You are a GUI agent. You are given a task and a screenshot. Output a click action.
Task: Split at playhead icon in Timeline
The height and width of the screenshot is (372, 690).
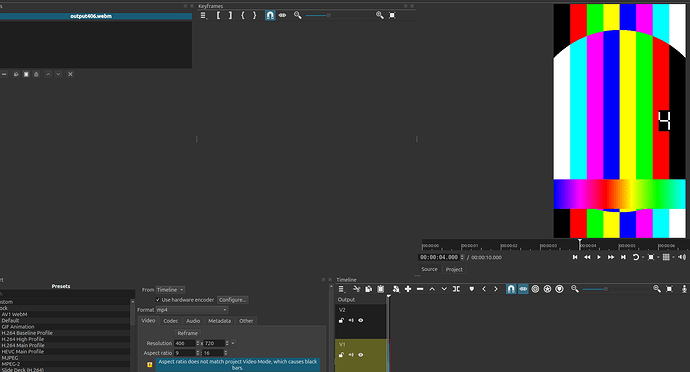pyautogui.click(x=456, y=289)
